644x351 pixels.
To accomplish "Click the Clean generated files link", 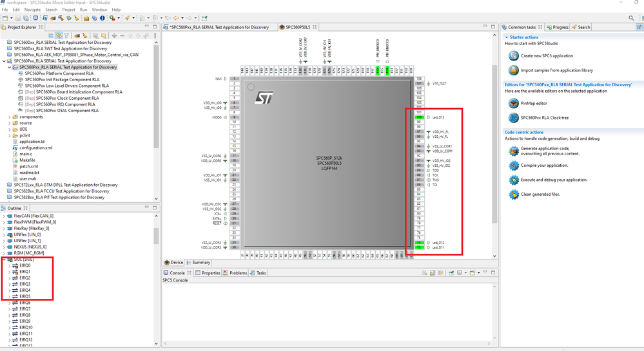I will [x=540, y=194].
